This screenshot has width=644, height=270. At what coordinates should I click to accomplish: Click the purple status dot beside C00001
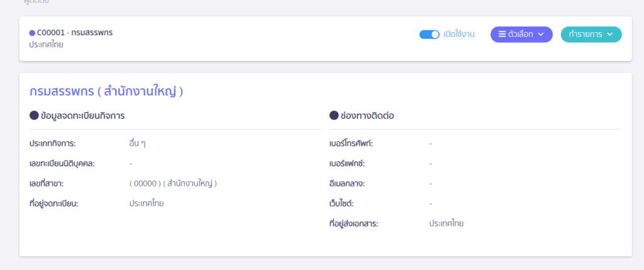[x=32, y=33]
